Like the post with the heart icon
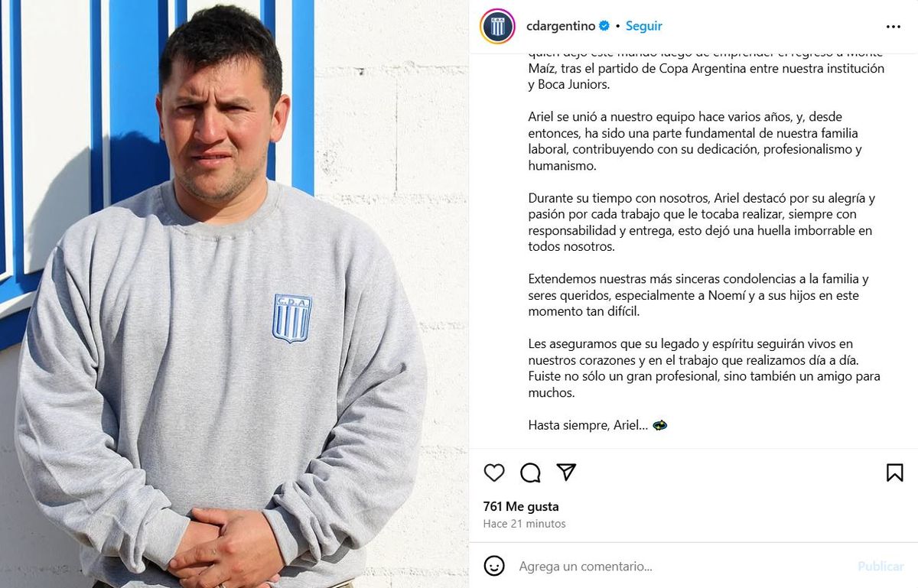Screen dimensions: 918x588 pos(494,473)
